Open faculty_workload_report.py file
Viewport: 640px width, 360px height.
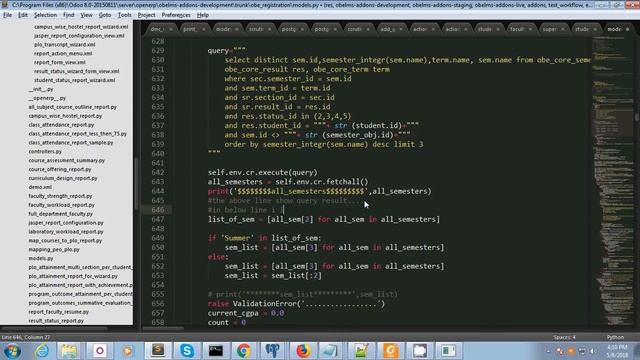pyautogui.click(x=61, y=205)
